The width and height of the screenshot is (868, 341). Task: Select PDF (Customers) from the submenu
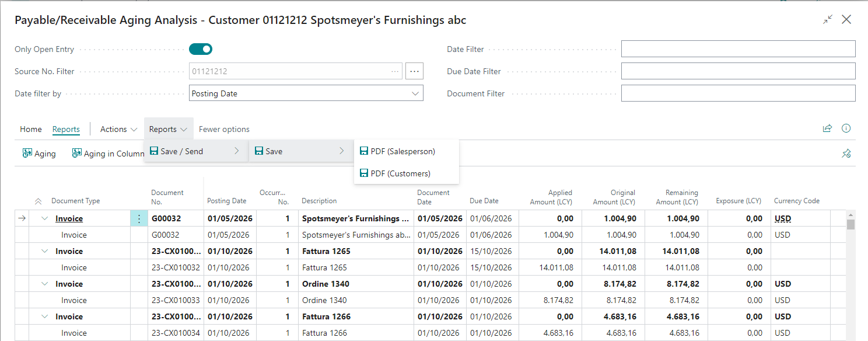click(400, 173)
